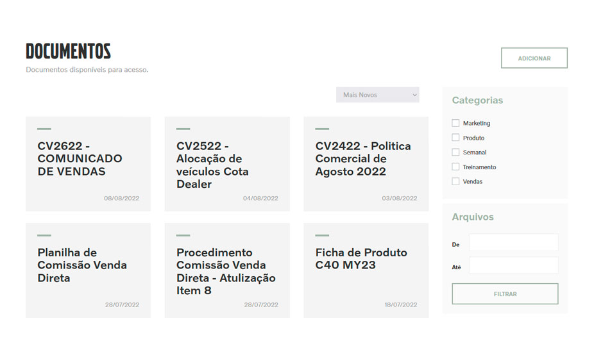Open CV2522 - Alocação de veículos Cota Dealer

212,165
